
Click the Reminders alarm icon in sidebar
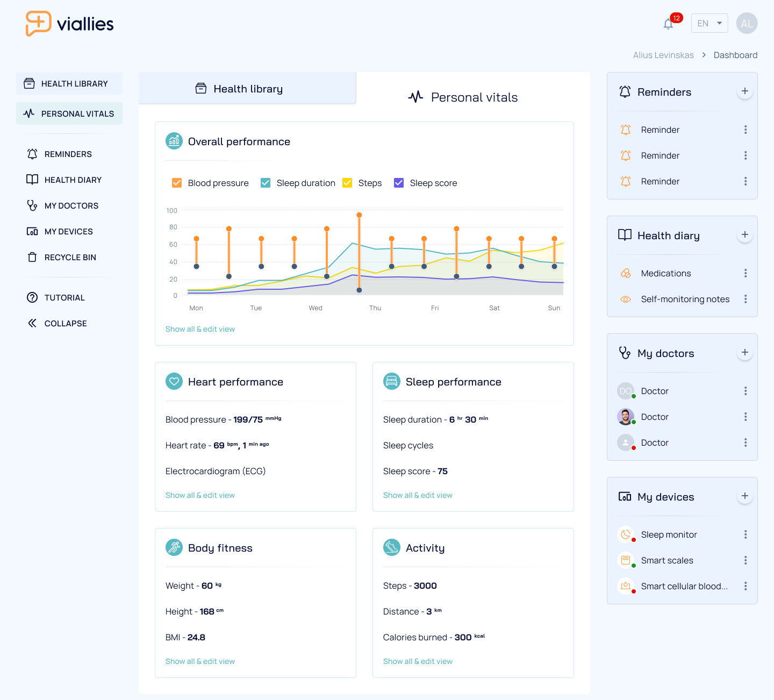(x=32, y=154)
